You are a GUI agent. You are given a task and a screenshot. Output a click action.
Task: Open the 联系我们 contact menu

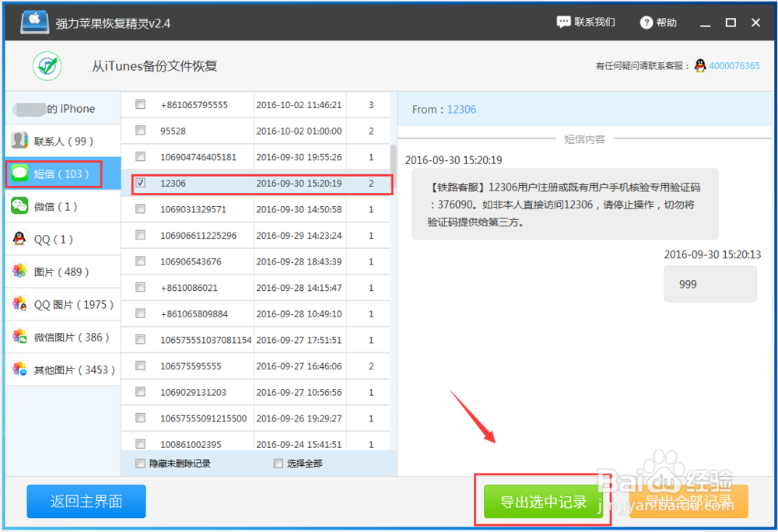click(586, 22)
